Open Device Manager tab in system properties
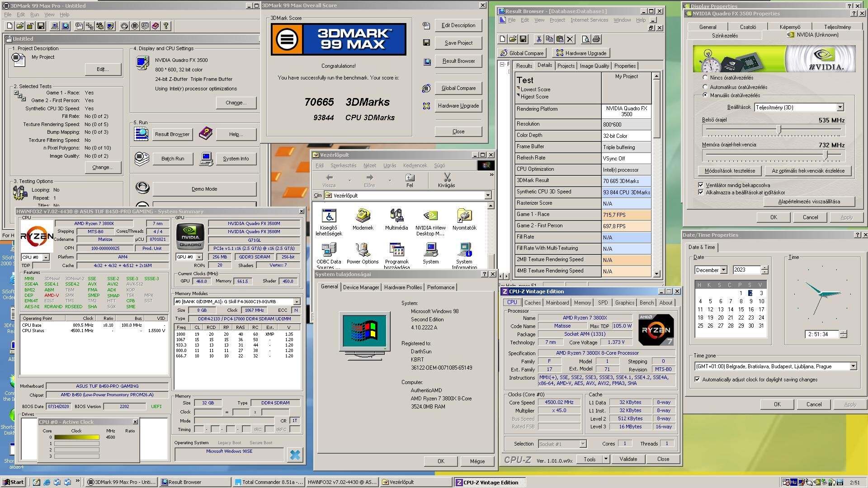Viewport: 868px width, 488px height. click(x=361, y=287)
